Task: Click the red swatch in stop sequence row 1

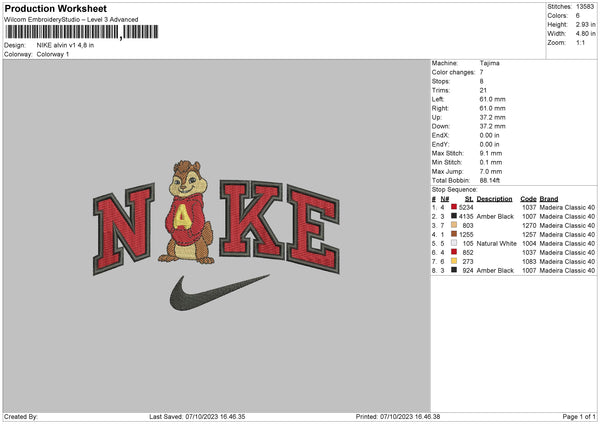Action: 454,207
